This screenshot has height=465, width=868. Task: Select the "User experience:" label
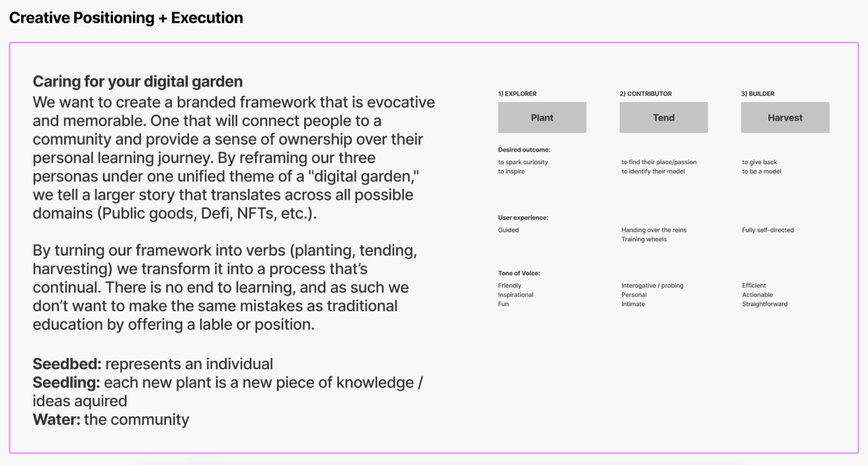click(523, 218)
